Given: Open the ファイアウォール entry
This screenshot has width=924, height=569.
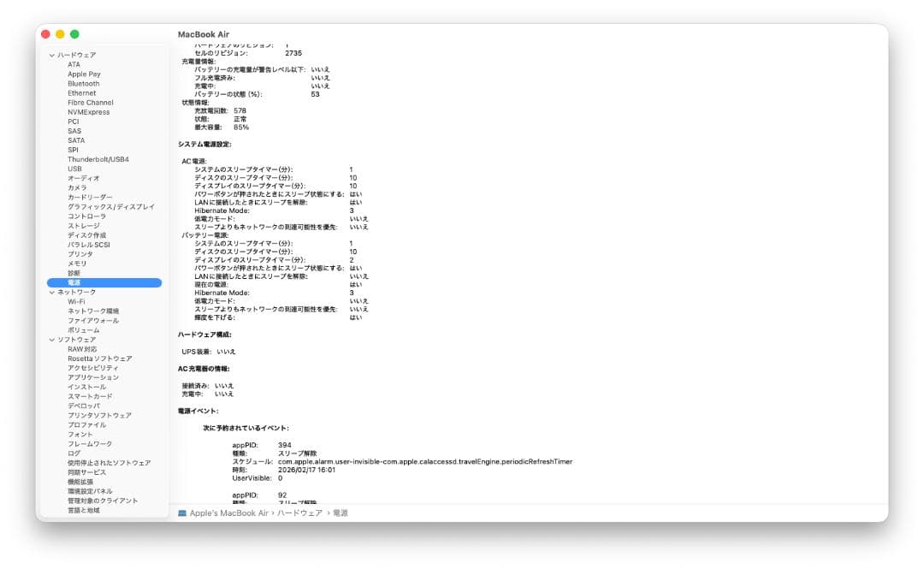Looking at the screenshot, I should coord(93,321).
